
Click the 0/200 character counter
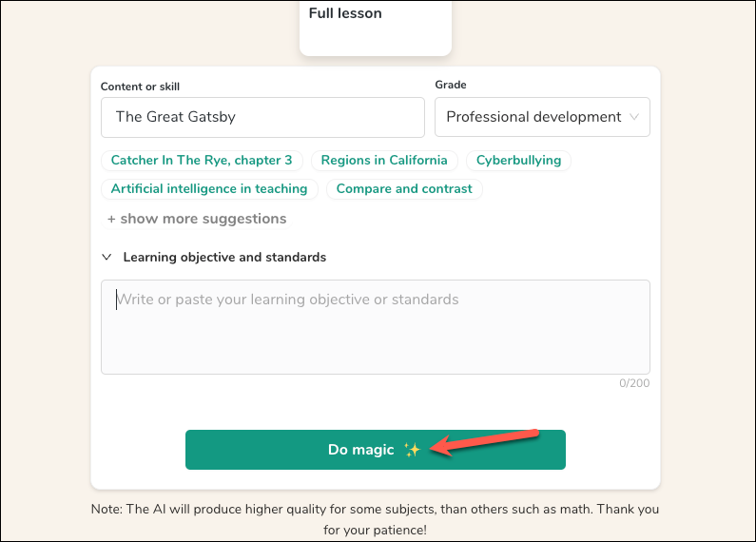pos(635,383)
